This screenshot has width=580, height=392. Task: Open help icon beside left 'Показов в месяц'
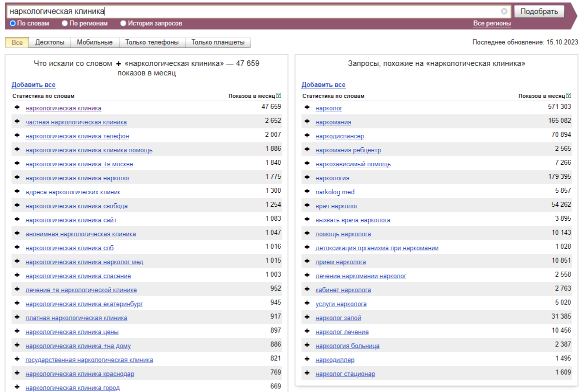tap(278, 96)
